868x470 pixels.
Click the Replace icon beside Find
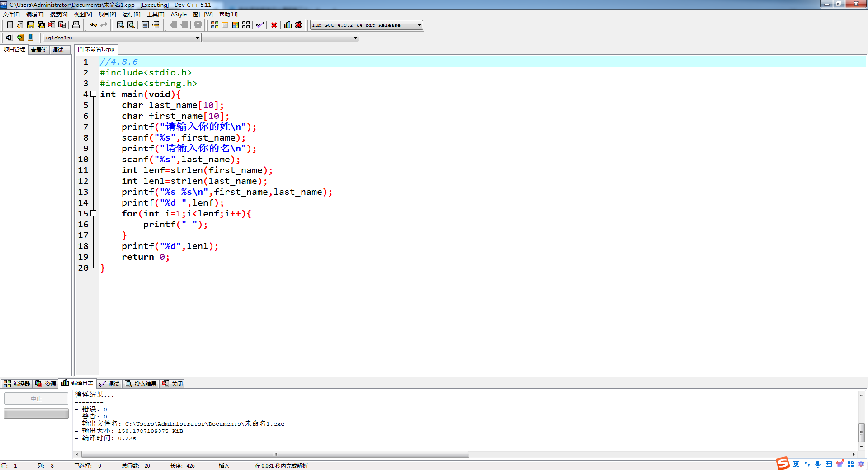click(x=131, y=25)
